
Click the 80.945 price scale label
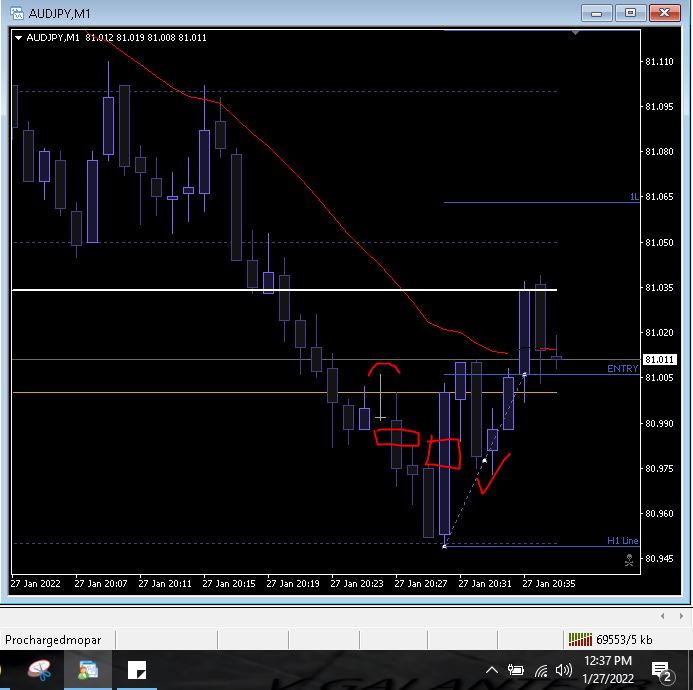click(659, 559)
